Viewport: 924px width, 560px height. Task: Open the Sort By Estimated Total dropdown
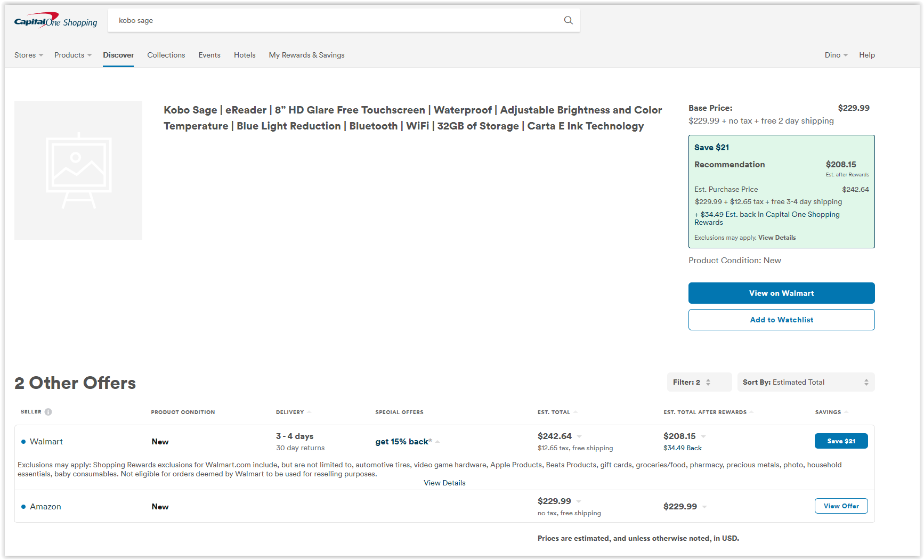pos(806,382)
